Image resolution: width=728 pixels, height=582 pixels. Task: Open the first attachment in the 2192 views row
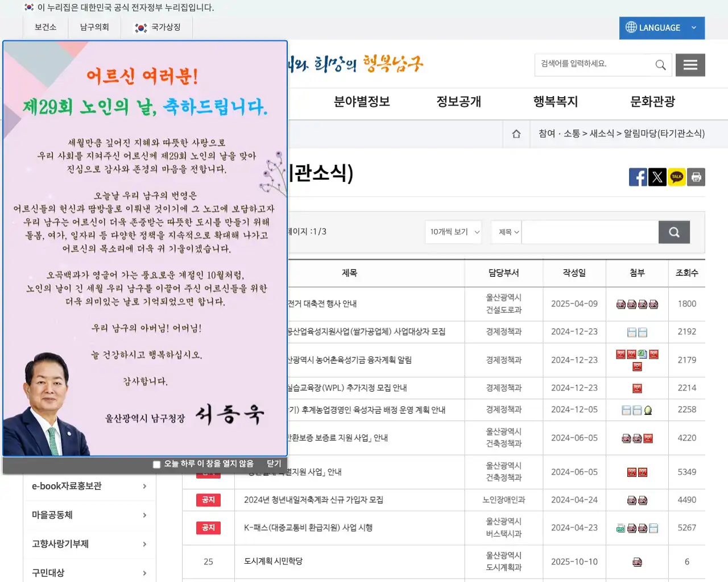tap(632, 332)
